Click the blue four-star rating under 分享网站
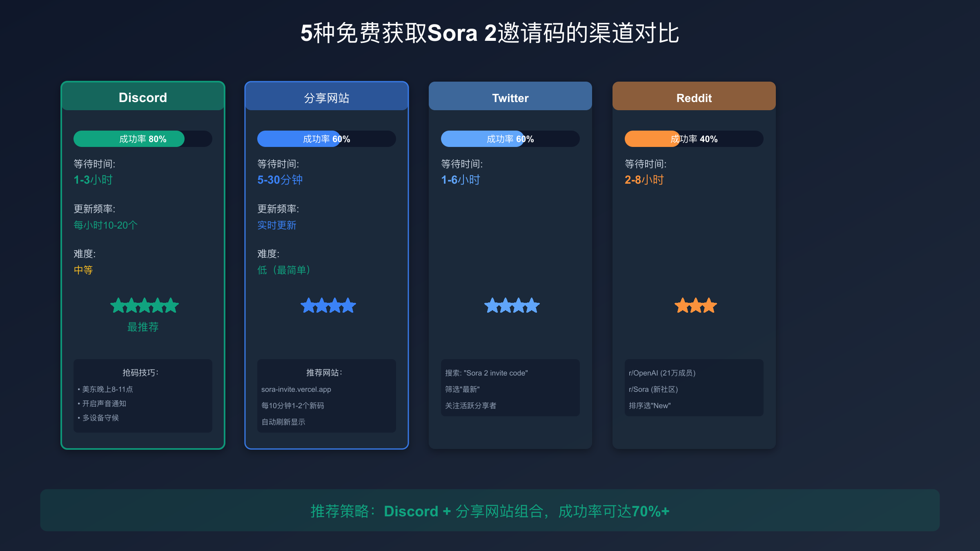980x551 pixels. (328, 305)
